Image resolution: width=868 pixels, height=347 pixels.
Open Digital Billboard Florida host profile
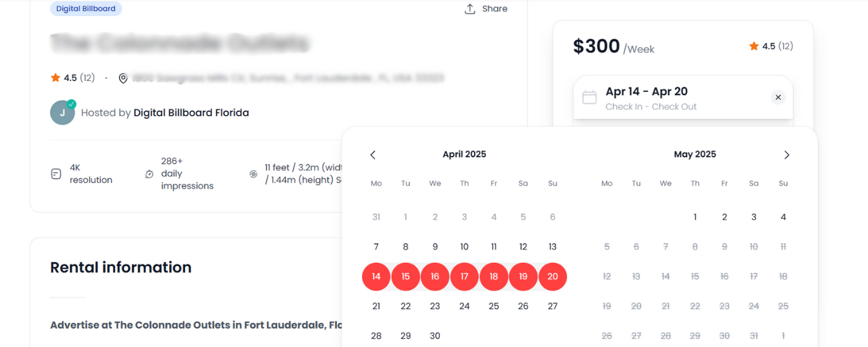point(191,113)
